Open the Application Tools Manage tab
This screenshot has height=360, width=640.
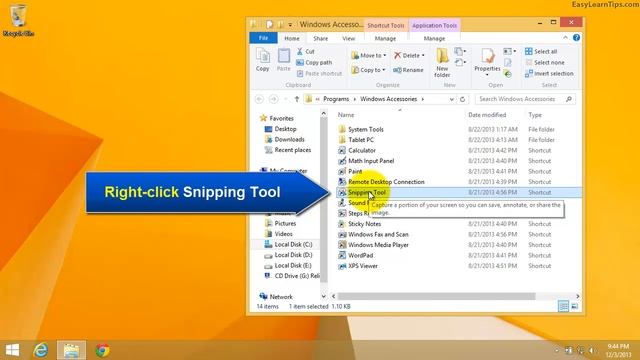[x=434, y=38]
